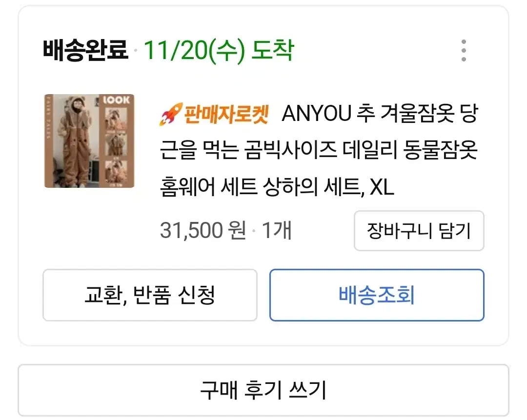The height and width of the screenshot is (420, 527).
Task: Click the green 11/20(수) 도착 arrival date
Action: point(219,51)
